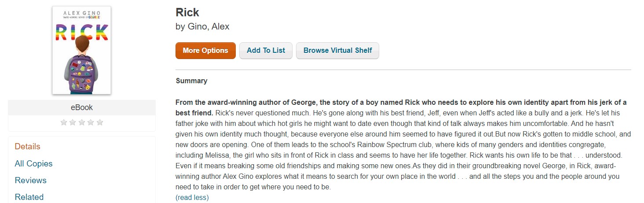Click the fourth rating star
Screen dimensions: 644x203
tap(91, 122)
